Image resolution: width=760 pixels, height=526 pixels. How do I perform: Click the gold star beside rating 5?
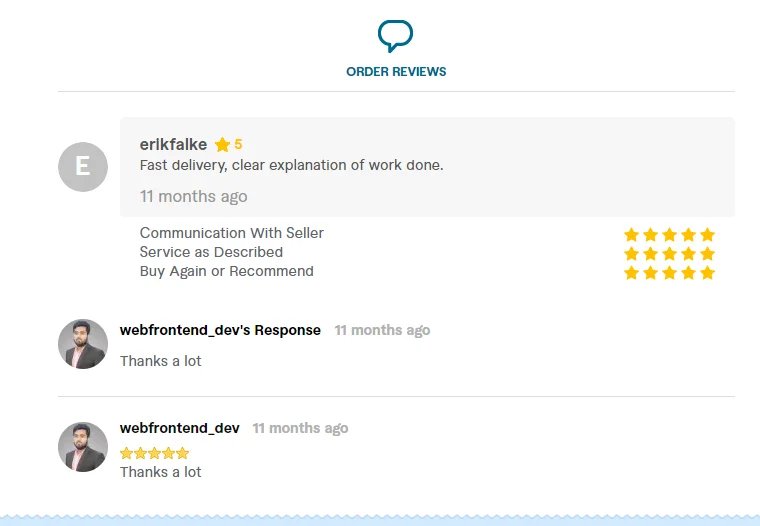[x=222, y=145]
